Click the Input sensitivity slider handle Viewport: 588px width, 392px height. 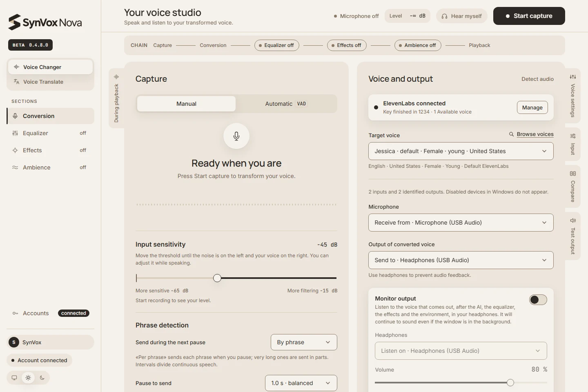[x=217, y=278]
